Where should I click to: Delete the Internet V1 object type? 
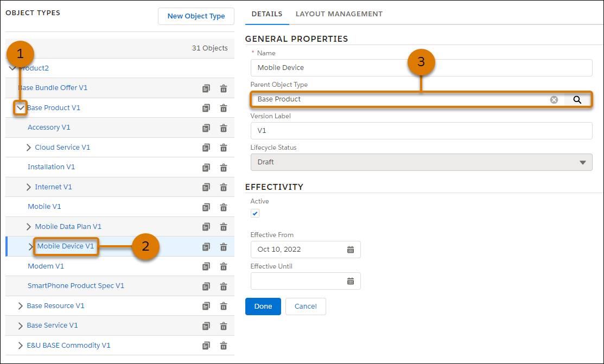(x=224, y=187)
